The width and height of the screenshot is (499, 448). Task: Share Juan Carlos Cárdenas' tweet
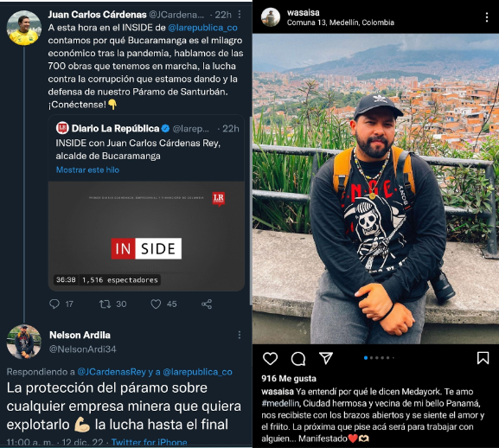(207, 304)
